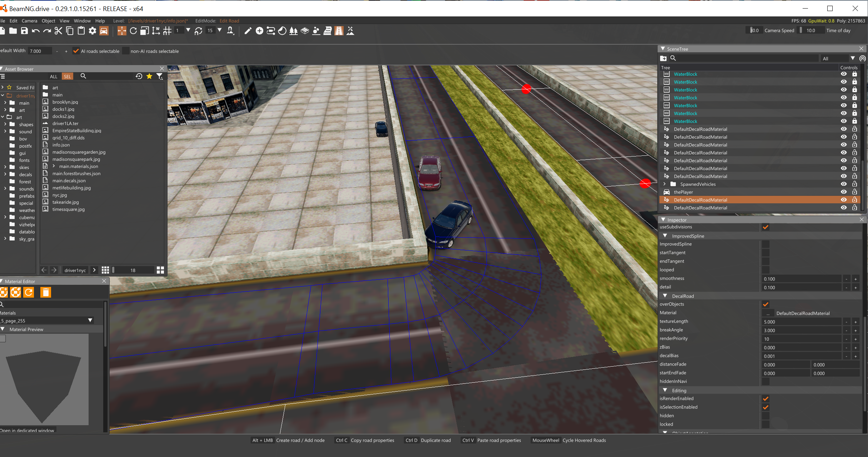Open the Camera menu

(x=29, y=21)
